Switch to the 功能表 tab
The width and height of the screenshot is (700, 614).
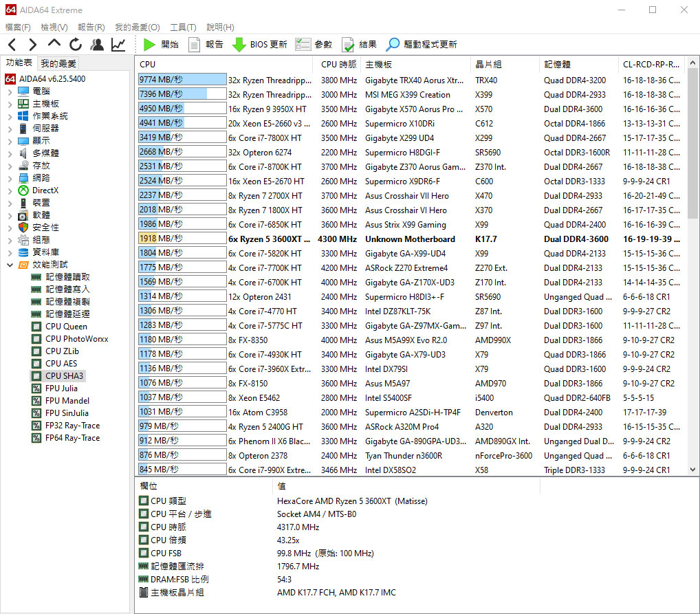click(19, 63)
